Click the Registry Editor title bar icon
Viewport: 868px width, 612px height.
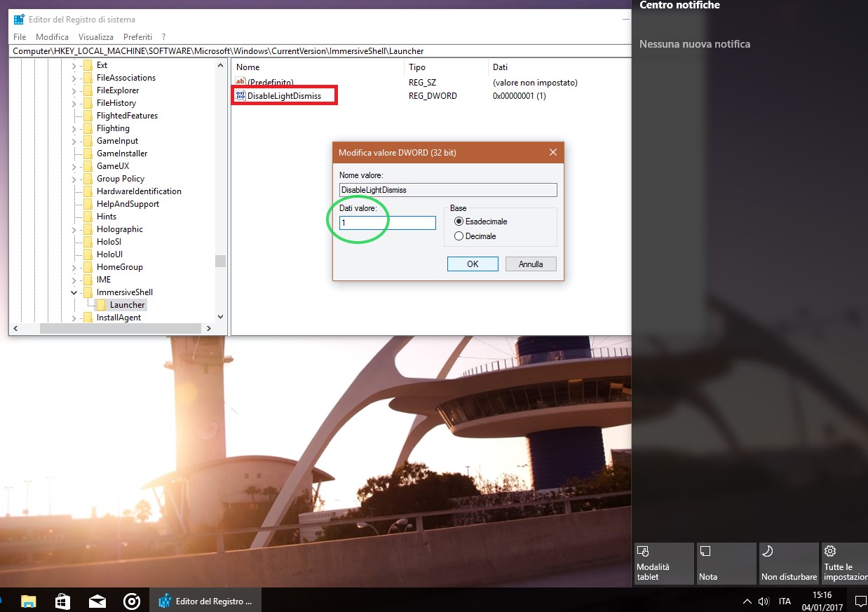tap(19, 19)
